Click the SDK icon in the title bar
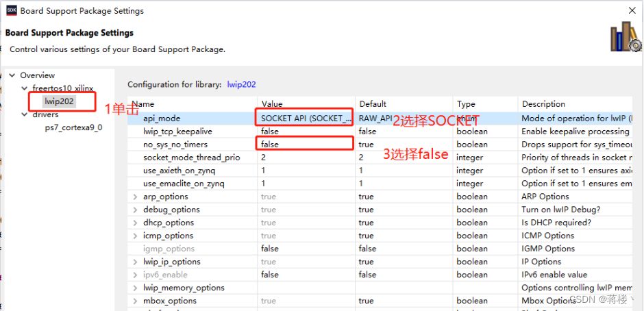Viewport: 644px width, 311px height. point(12,10)
